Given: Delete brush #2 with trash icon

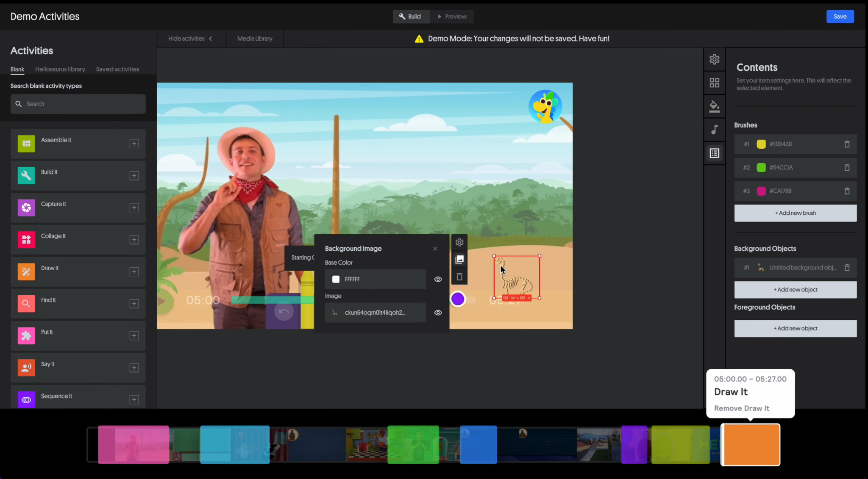Looking at the screenshot, I should 846,168.
